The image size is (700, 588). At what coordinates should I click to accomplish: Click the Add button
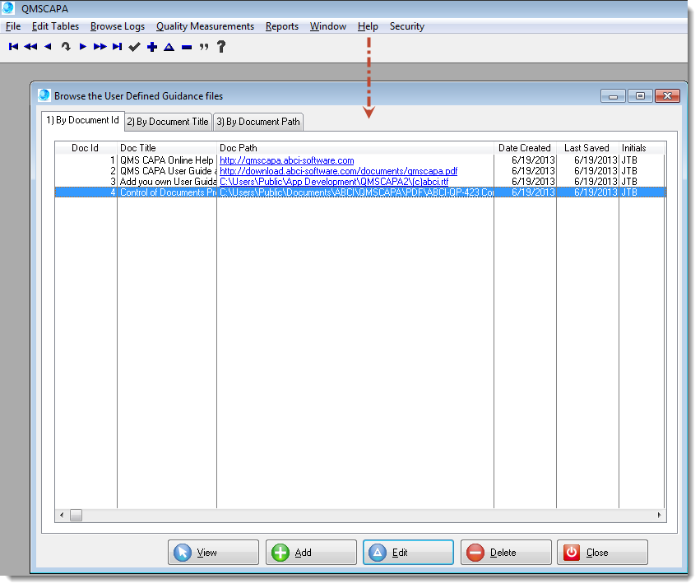(x=312, y=553)
